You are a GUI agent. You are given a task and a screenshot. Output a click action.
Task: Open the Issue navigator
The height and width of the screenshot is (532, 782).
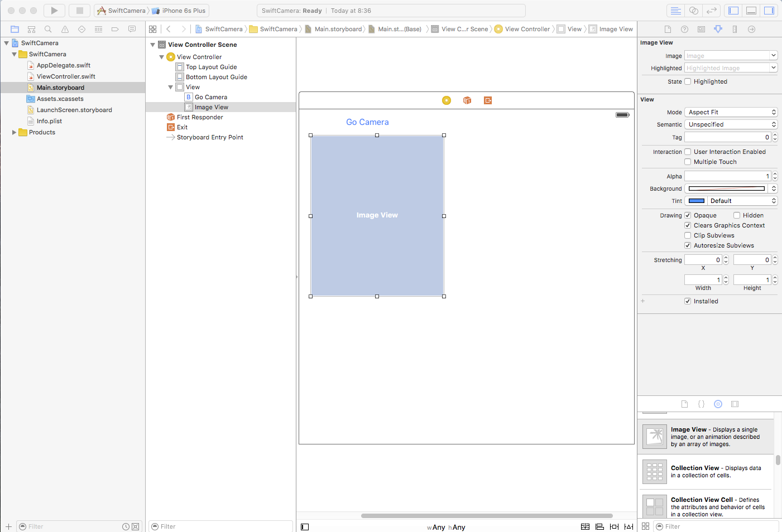[x=65, y=29]
